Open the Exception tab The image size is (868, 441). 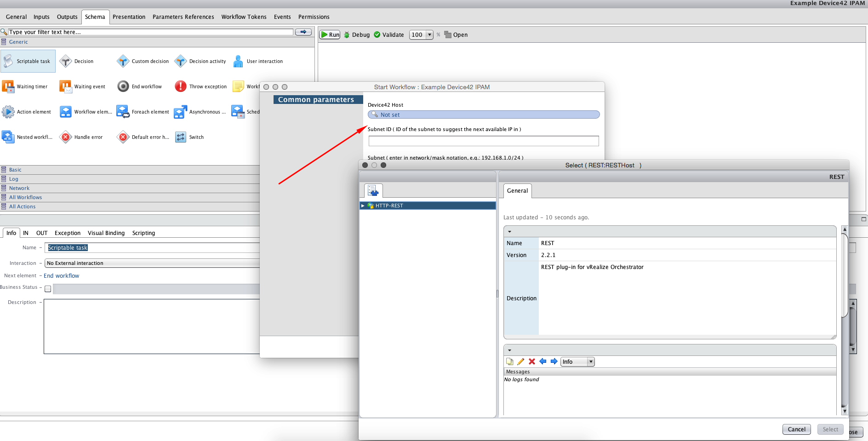(x=68, y=233)
